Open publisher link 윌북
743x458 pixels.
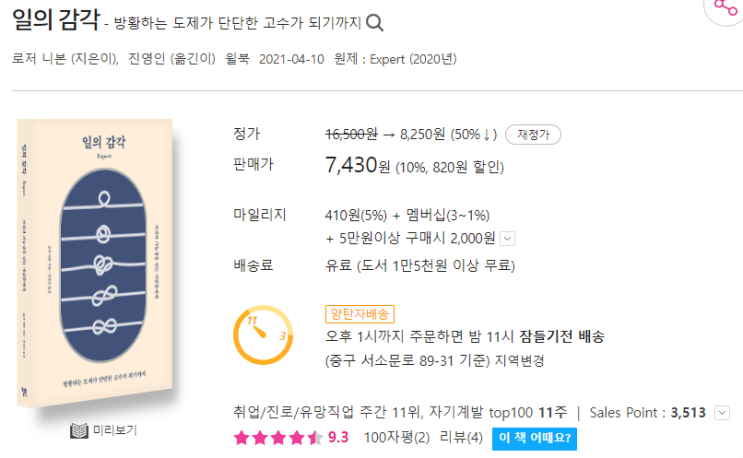[x=235, y=60]
